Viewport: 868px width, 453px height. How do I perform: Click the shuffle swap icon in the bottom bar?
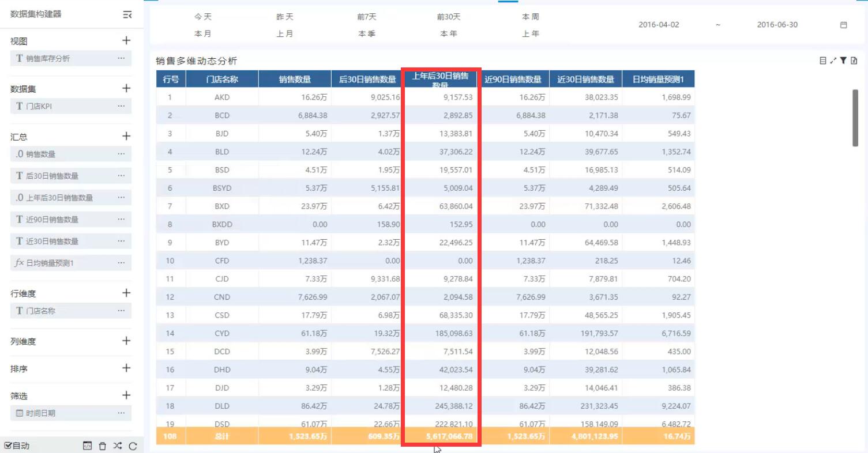(118, 446)
